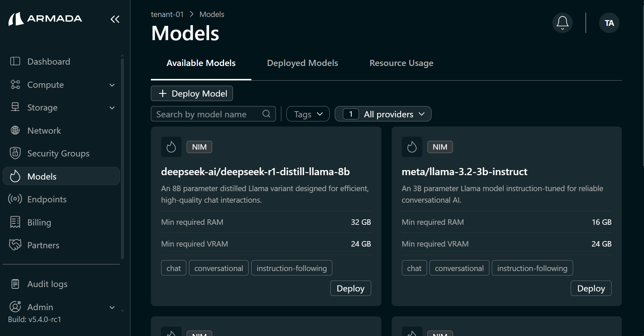Click the Billing receipt icon
Image resolution: width=644 pixels, height=336 pixels.
(15, 222)
